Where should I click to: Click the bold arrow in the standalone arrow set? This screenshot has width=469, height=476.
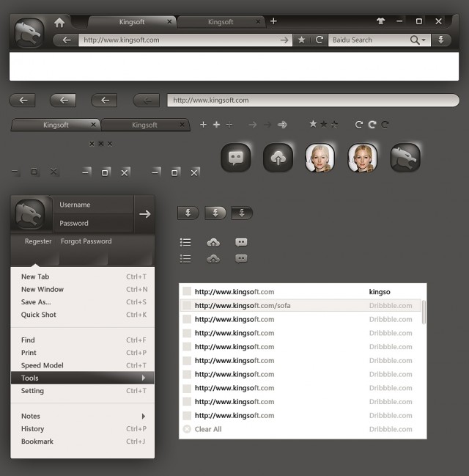pos(282,125)
